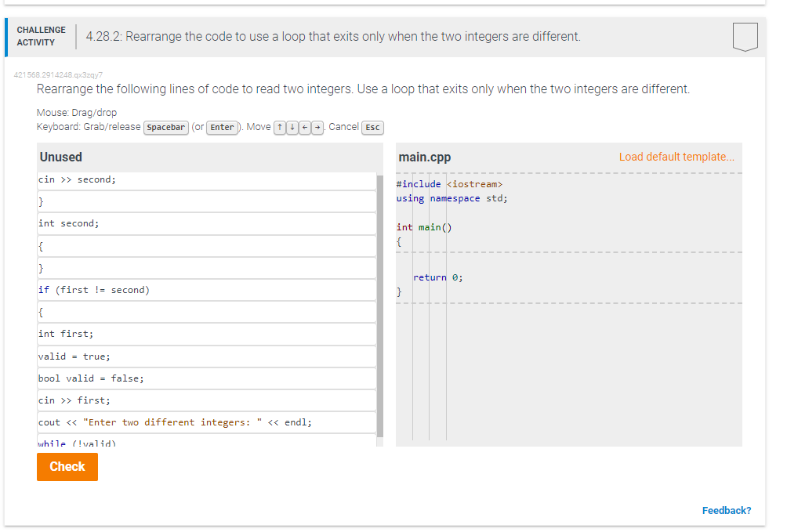The image size is (787, 532).
Task: Click the right arrow key icon
Action: tap(317, 127)
